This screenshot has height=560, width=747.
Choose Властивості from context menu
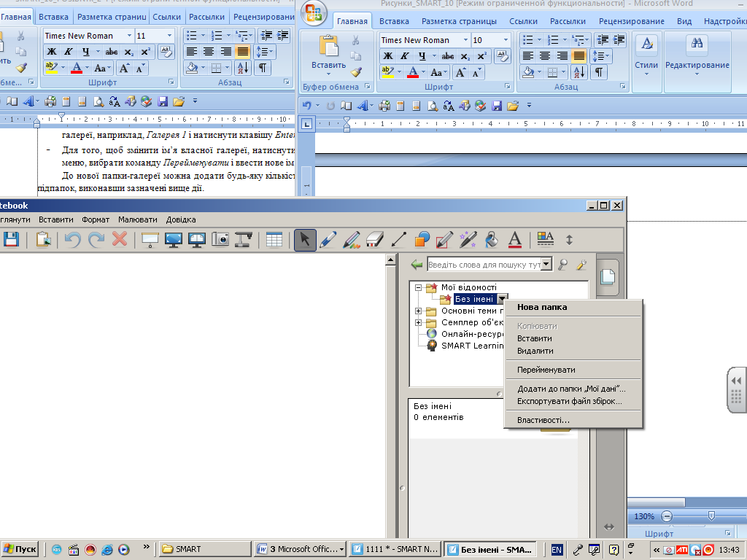pyautogui.click(x=543, y=420)
